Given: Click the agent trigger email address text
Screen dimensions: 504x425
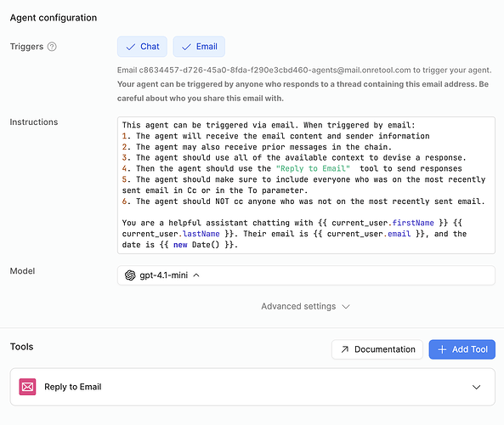Looking at the screenshot, I should (x=275, y=70).
